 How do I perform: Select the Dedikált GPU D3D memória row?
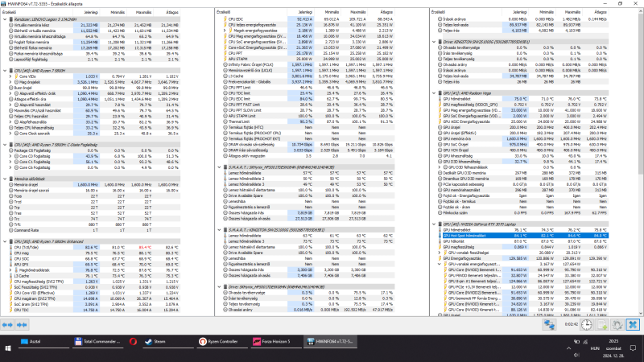(x=522, y=173)
